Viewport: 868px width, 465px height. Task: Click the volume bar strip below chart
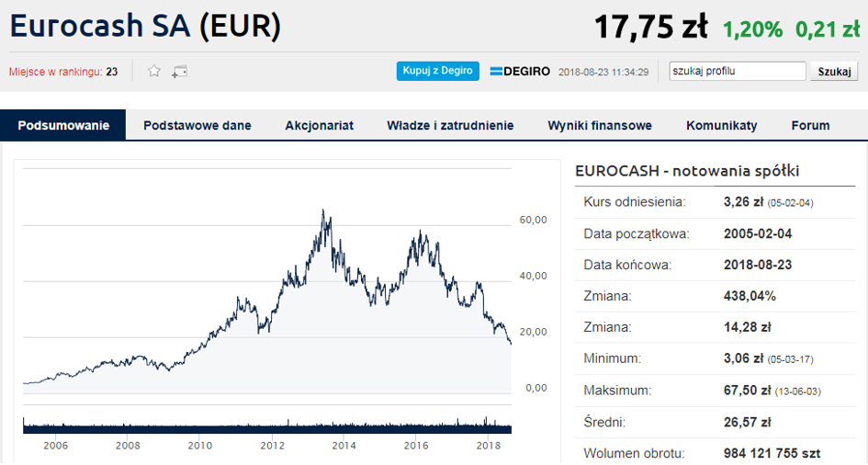tap(266, 425)
